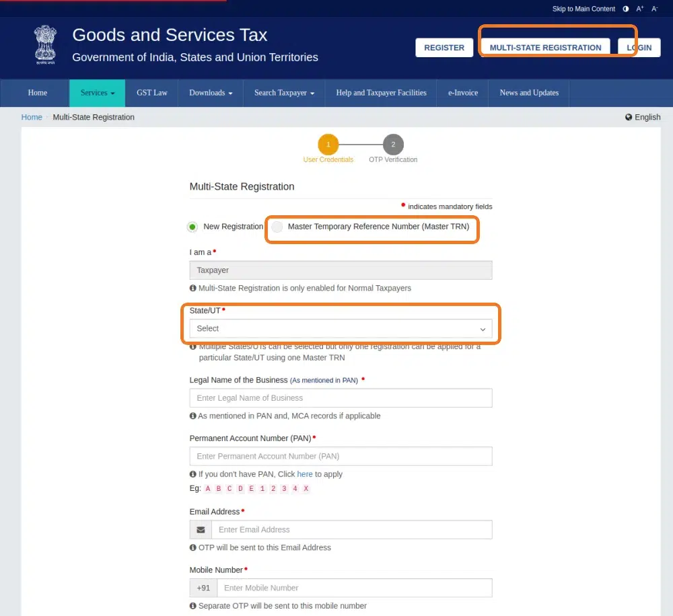Increase font size with A+ icon
This screenshot has height=616, width=673.
click(639, 9)
